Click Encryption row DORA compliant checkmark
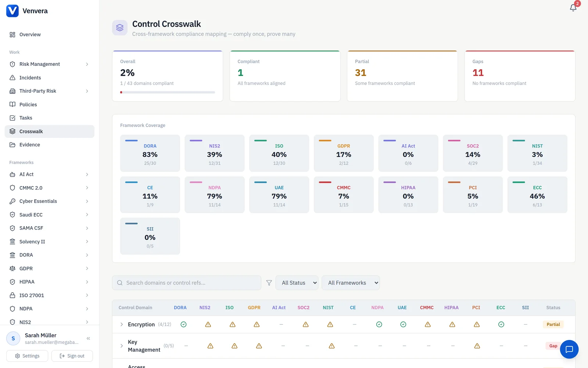Screen dimensions: 588x368 183,325
